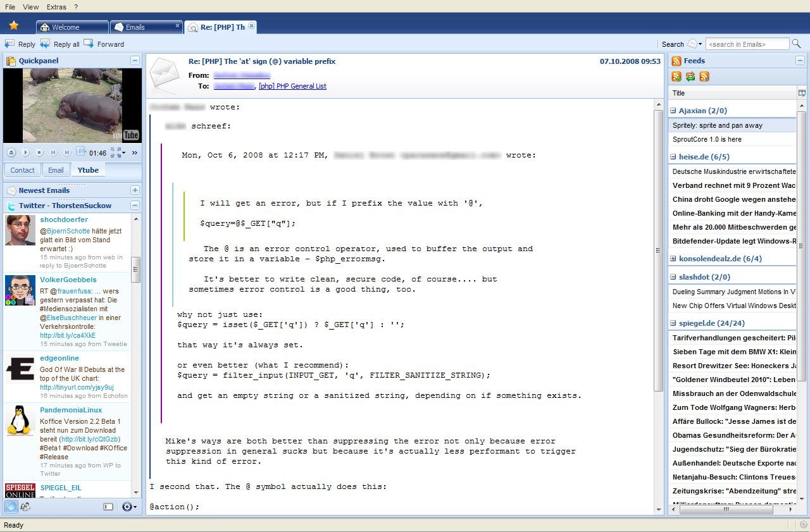
Task: Open the gear dropdown at the bottom left
Action: pyautogui.click(x=128, y=507)
